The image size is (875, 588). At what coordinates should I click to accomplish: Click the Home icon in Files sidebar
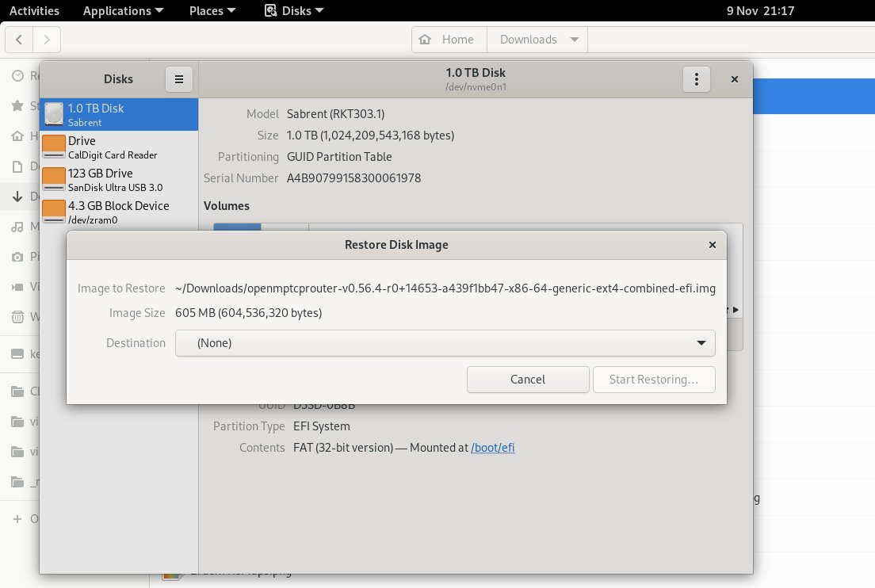(18, 136)
